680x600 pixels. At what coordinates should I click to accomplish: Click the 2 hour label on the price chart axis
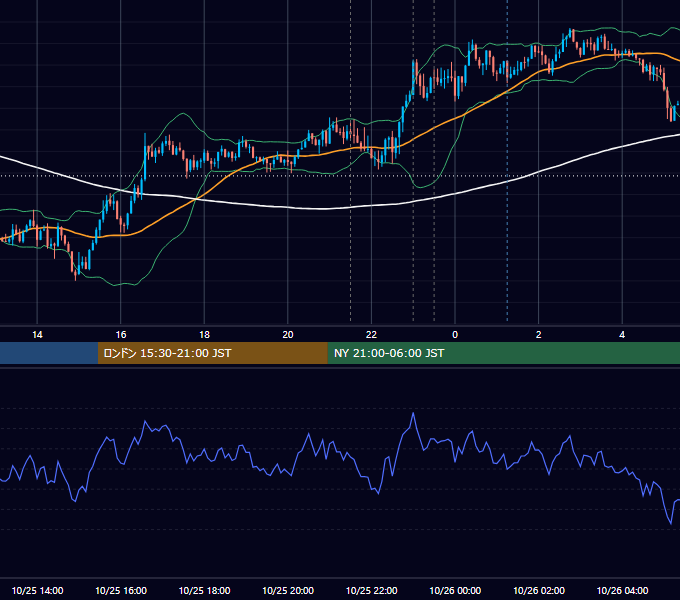539,335
